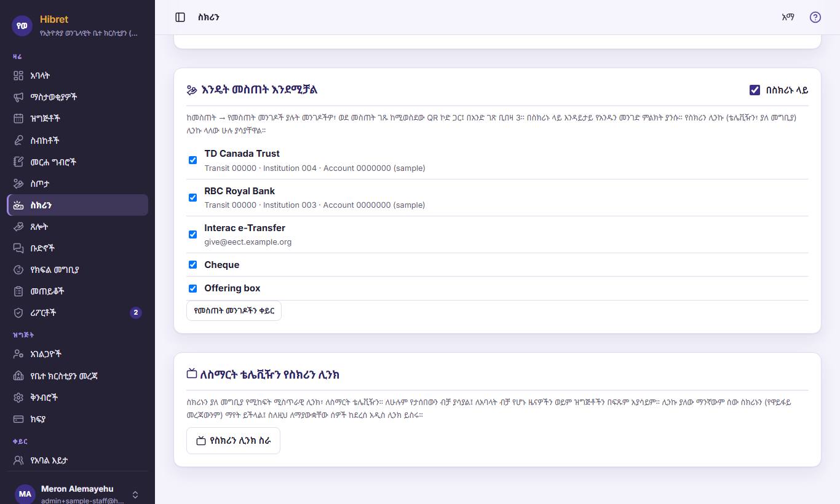Screen dimensions: 840x504
Task: Open ሪፖርቶች menu item
Action: 77,313
